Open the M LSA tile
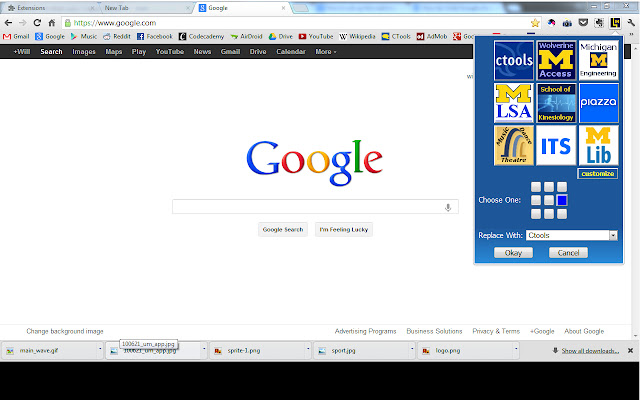This screenshot has height=400, width=640. point(514,103)
